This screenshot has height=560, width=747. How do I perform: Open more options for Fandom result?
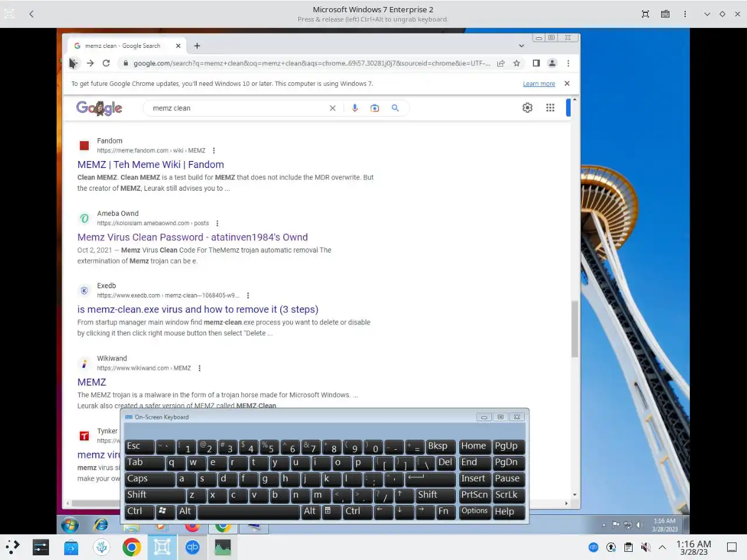click(x=214, y=150)
